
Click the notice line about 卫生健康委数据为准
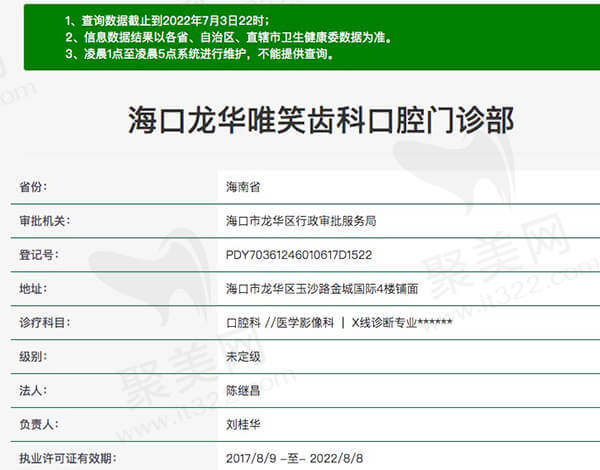[x=228, y=37]
